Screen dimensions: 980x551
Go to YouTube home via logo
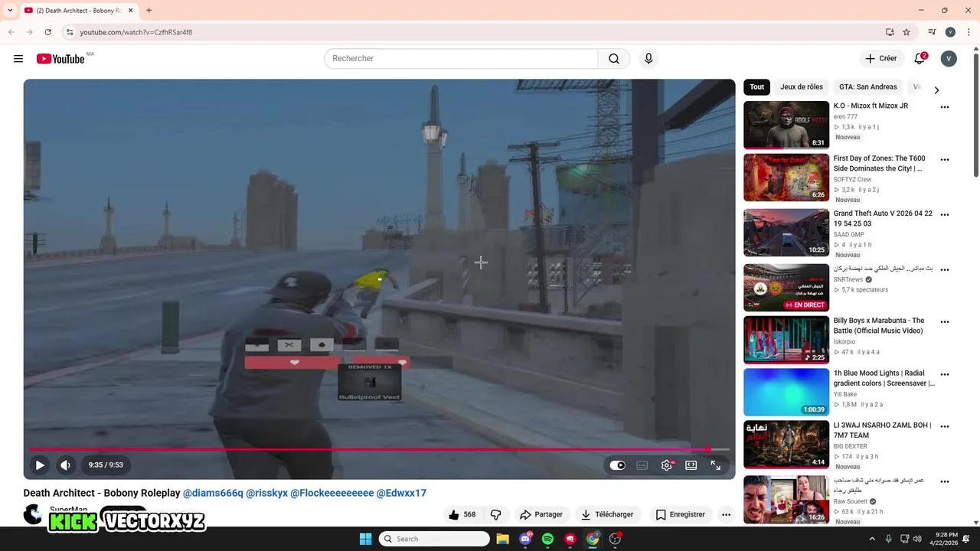coord(60,59)
